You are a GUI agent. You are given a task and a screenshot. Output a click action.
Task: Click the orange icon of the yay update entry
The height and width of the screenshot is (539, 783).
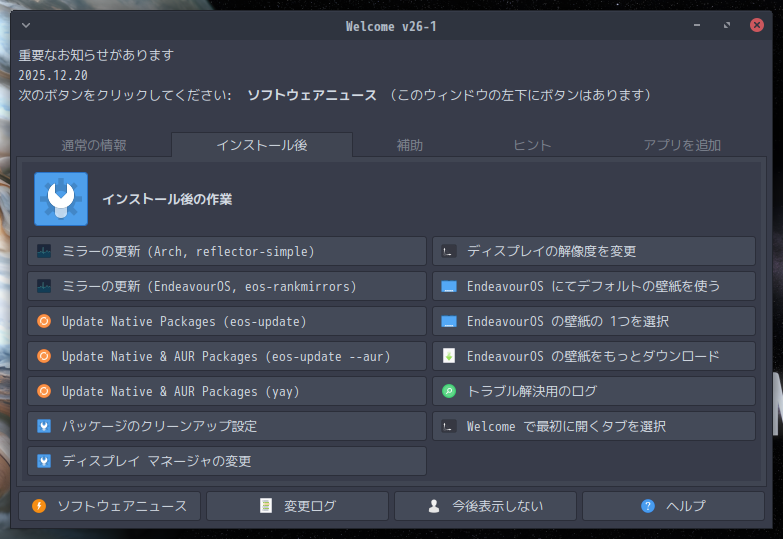(44, 391)
